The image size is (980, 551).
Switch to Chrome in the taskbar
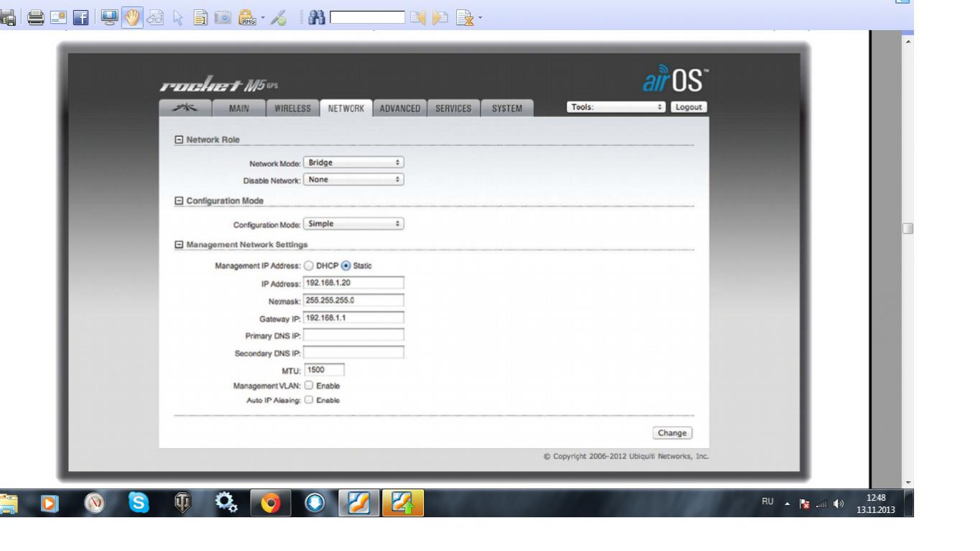pos(270,504)
